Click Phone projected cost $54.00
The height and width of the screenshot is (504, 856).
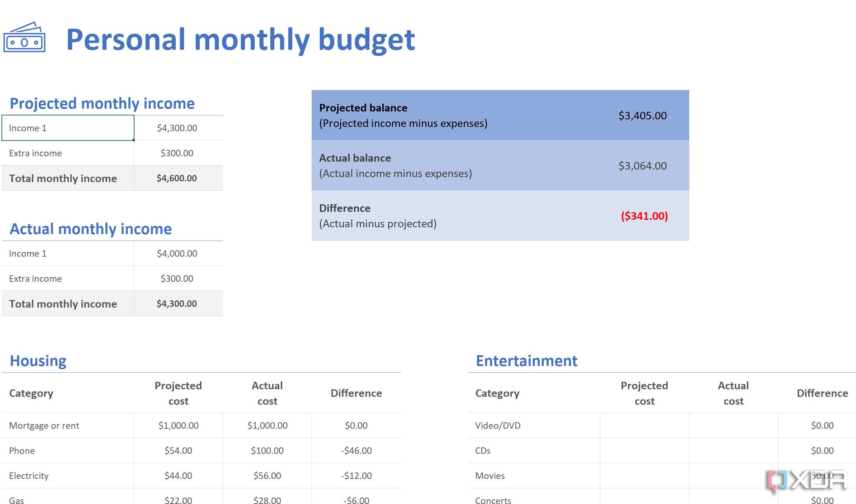pyautogui.click(x=178, y=451)
